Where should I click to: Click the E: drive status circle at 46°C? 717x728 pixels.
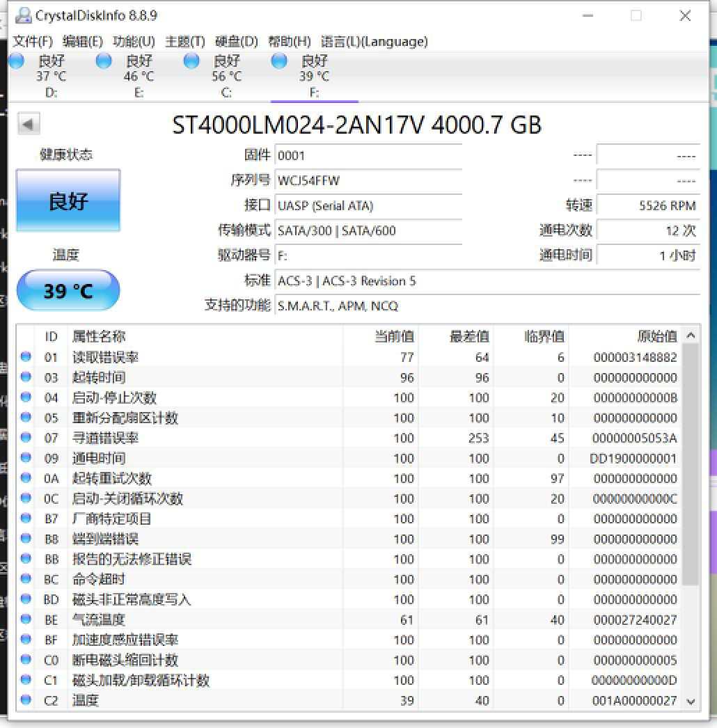(103, 61)
